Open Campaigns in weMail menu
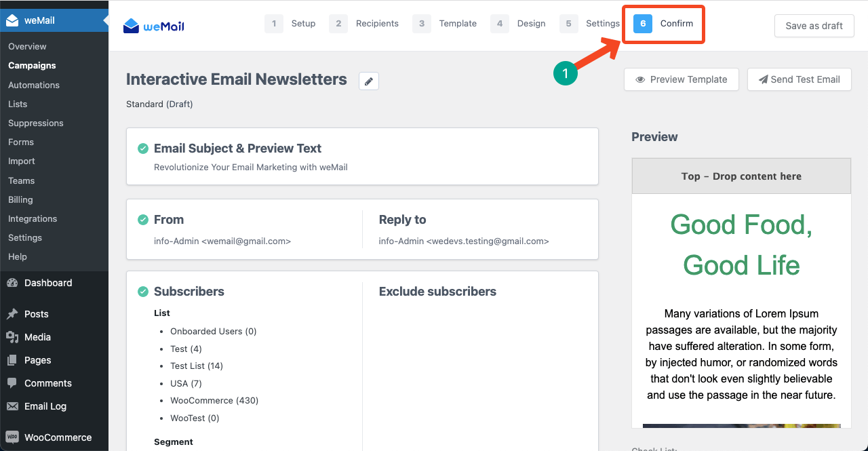 click(32, 66)
